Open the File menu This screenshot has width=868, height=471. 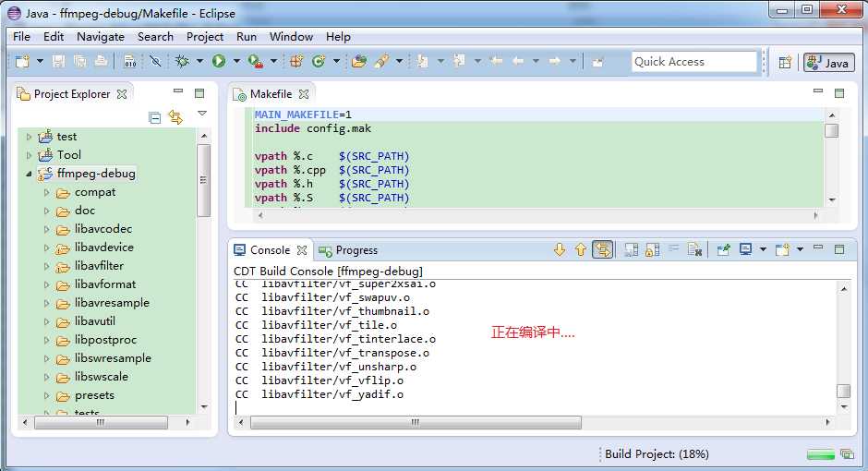point(21,37)
